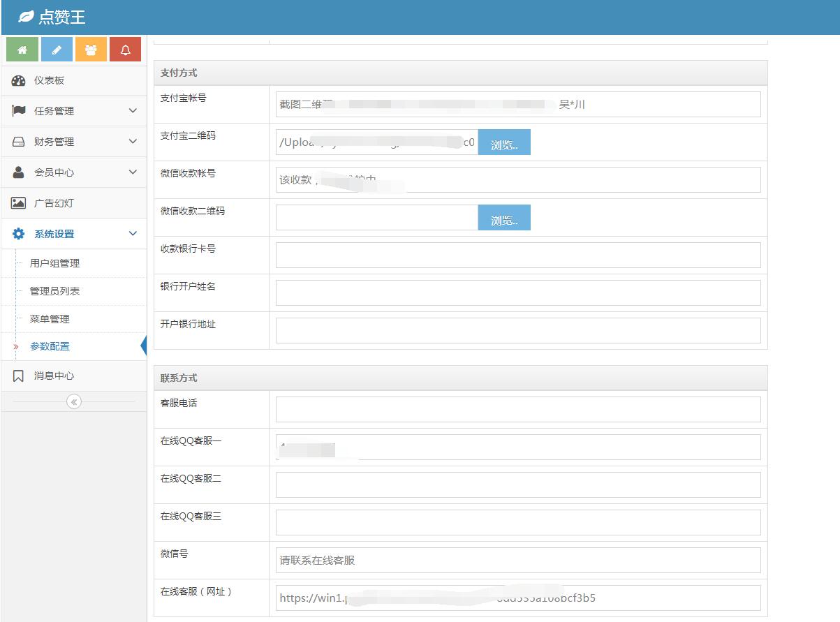The image size is (840, 622).
Task: Click the 广告幻灯 picture icon in sidebar
Action: 19,203
